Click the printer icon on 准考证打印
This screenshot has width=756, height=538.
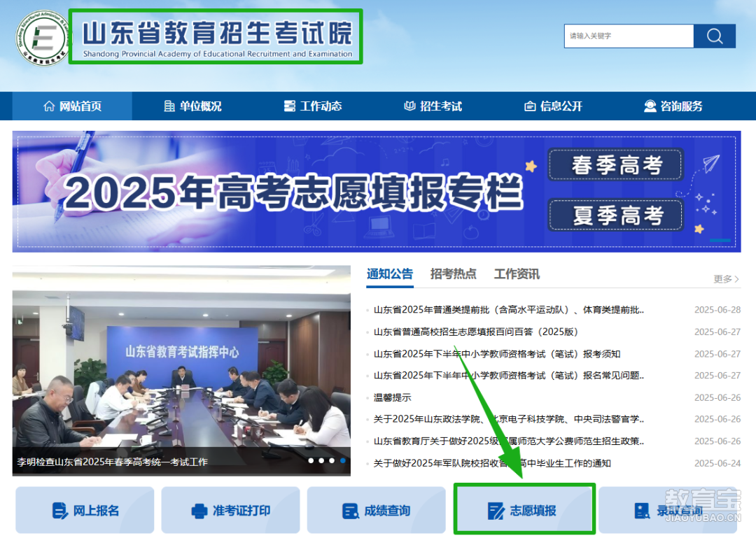pos(199,511)
